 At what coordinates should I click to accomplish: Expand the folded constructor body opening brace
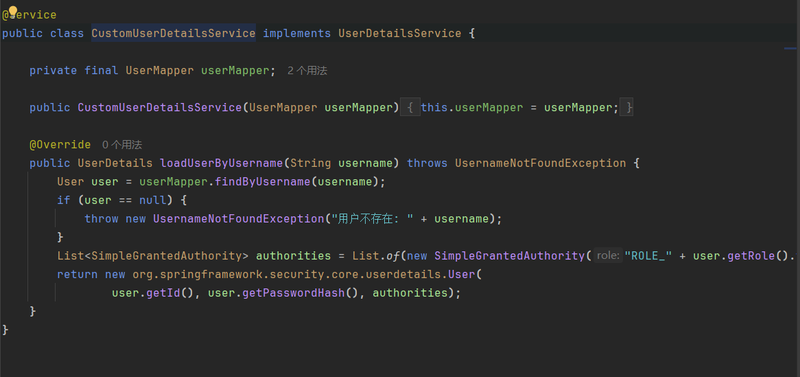pos(410,108)
